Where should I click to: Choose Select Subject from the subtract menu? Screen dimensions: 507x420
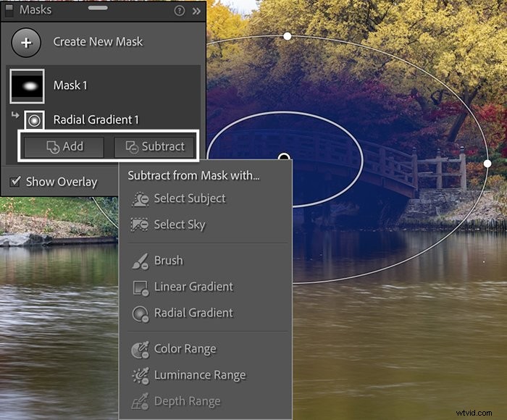click(206, 198)
